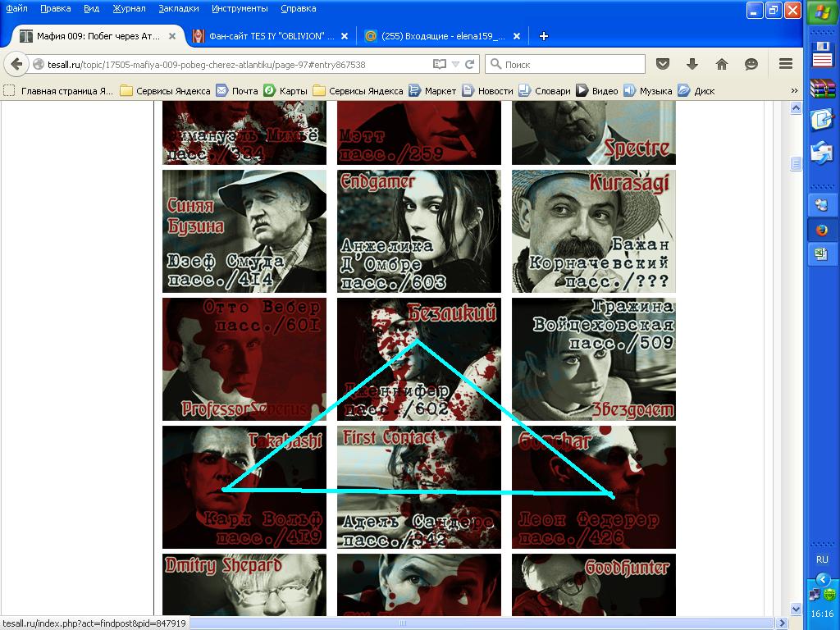Launch WinRAR from the side taskbar
The image size is (840, 630).
[x=822, y=89]
